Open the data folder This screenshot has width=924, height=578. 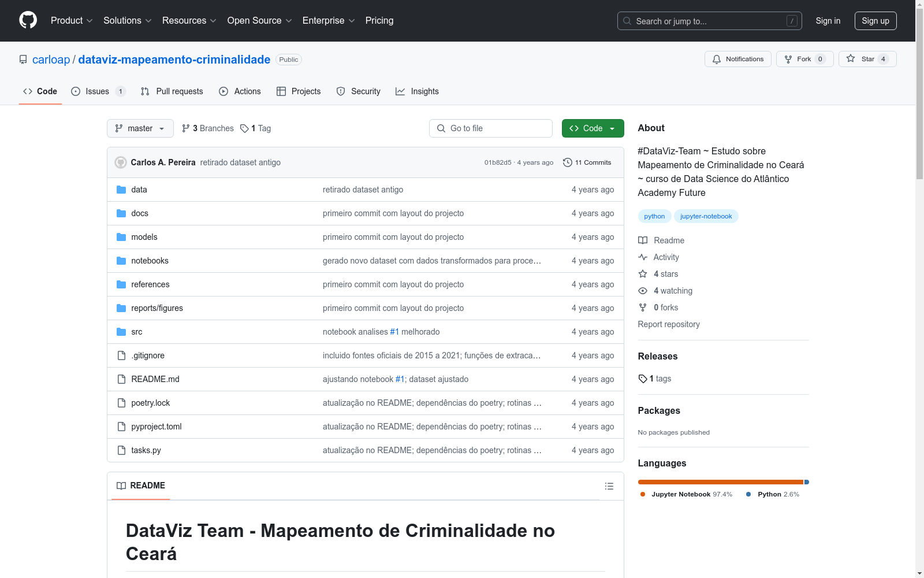[139, 190]
